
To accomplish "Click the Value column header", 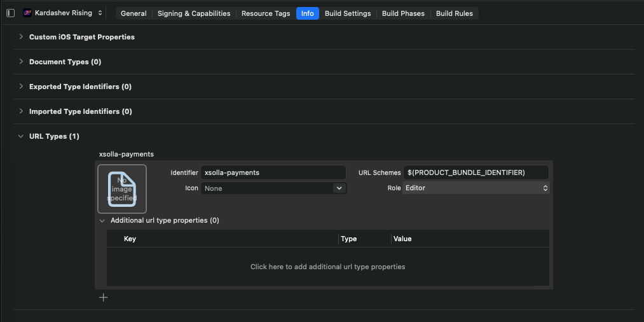I will (x=402, y=239).
